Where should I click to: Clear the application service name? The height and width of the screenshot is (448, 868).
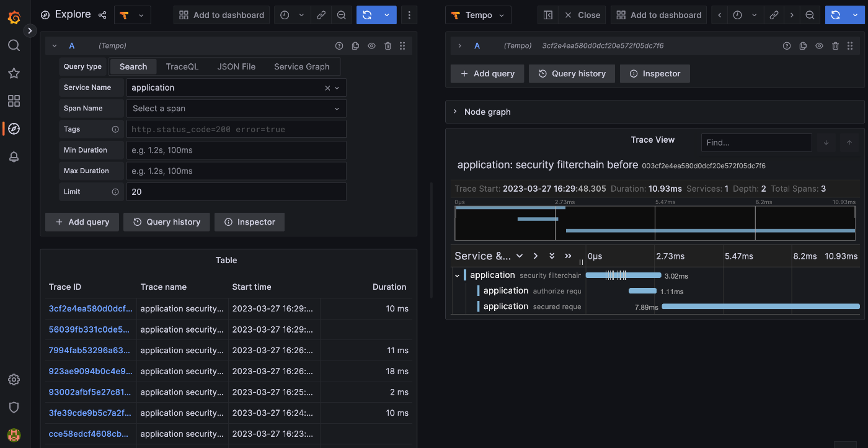click(x=327, y=88)
